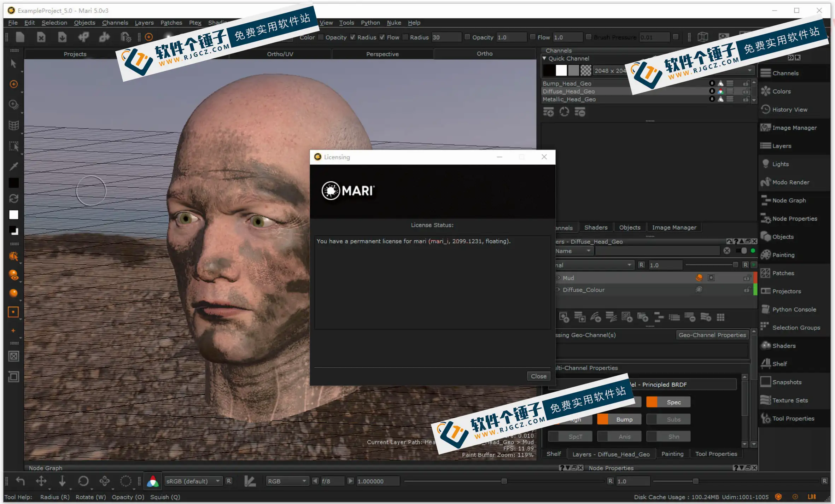The height and width of the screenshot is (504, 835).
Task: Click the Anis shader input button
Action: point(619,437)
